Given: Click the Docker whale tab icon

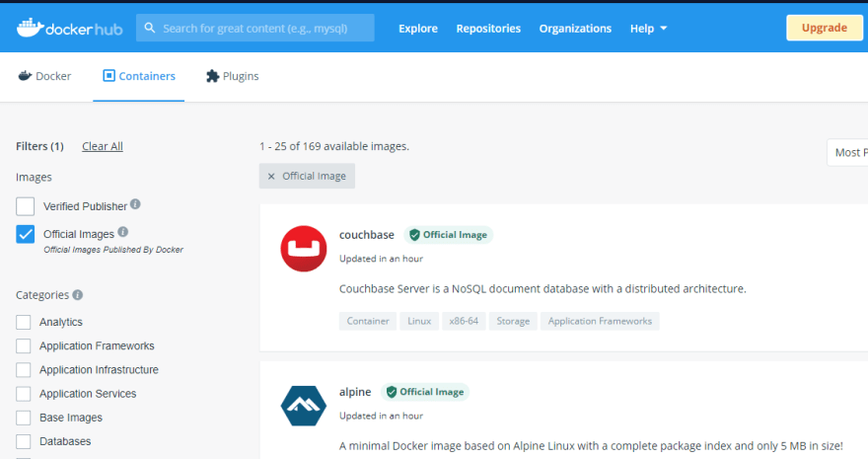Looking at the screenshot, I should 25,76.
